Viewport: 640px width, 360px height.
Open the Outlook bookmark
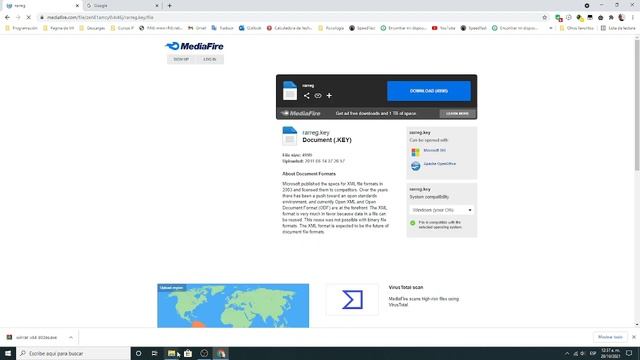[x=250, y=28]
